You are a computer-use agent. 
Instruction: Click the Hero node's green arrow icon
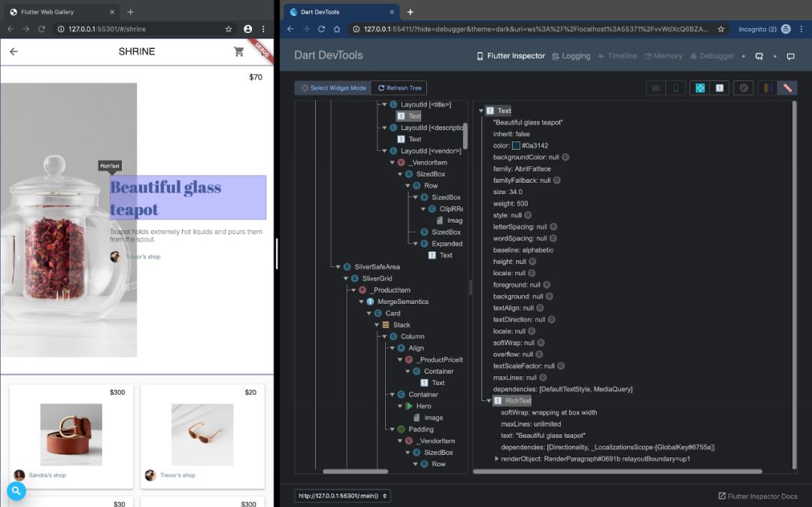409,406
